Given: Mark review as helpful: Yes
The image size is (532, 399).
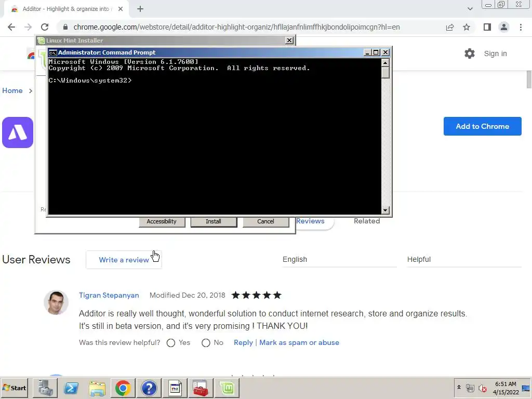Looking at the screenshot, I should 171,343.
